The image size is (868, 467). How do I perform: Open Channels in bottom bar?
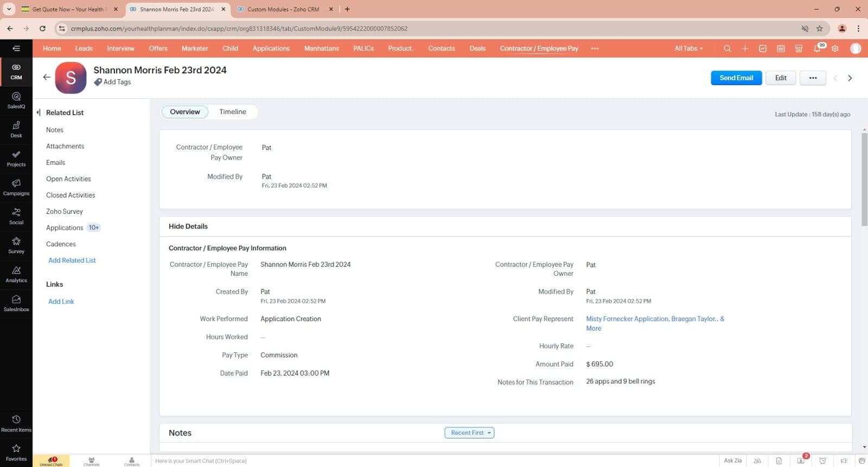91,461
